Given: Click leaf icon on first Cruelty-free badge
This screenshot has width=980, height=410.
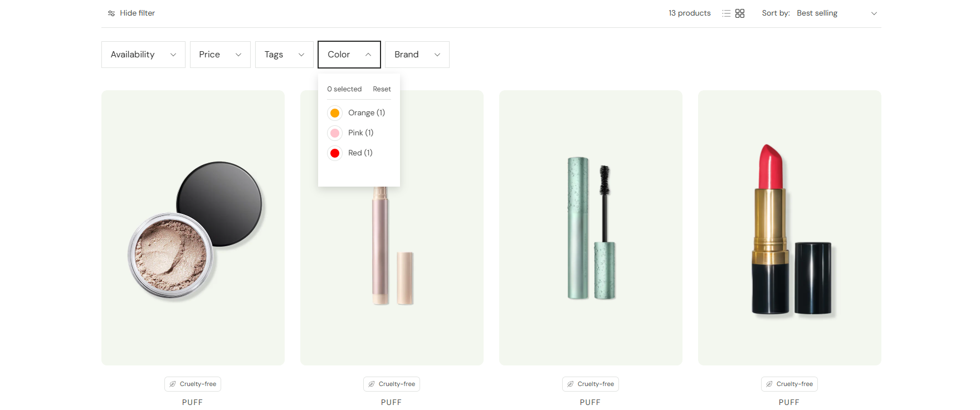Looking at the screenshot, I should [x=173, y=384].
